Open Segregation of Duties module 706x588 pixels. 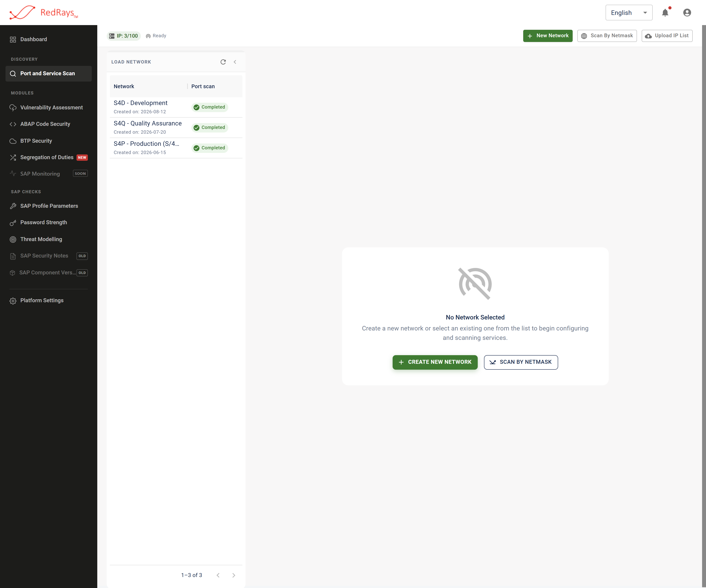click(x=48, y=157)
